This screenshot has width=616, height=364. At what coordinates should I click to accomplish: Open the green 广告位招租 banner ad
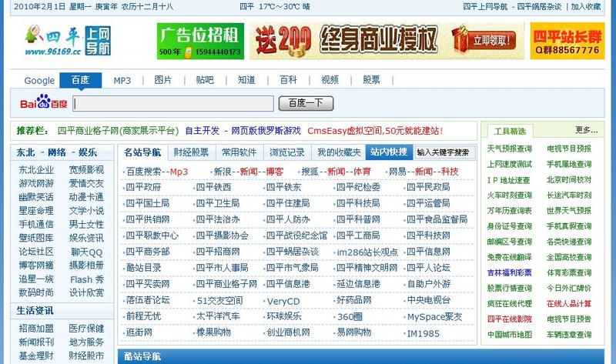point(200,41)
